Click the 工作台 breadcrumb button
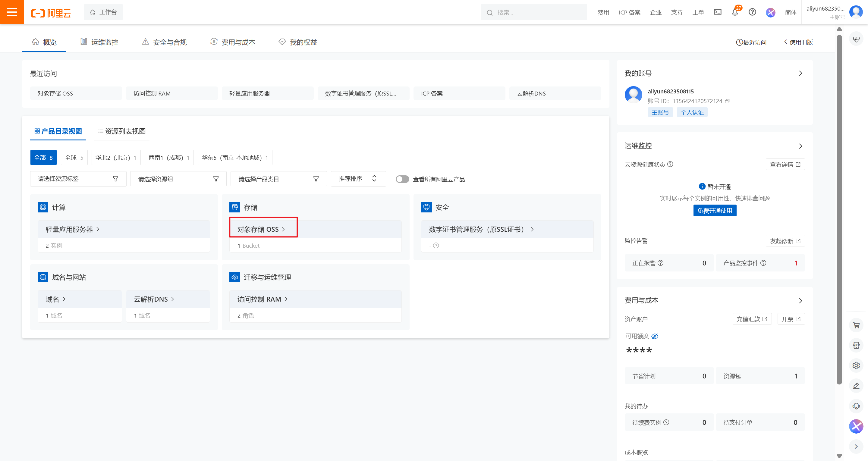 tap(103, 12)
